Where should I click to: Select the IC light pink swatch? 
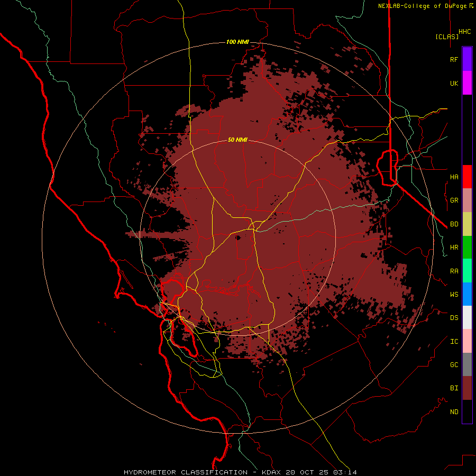(x=467, y=341)
